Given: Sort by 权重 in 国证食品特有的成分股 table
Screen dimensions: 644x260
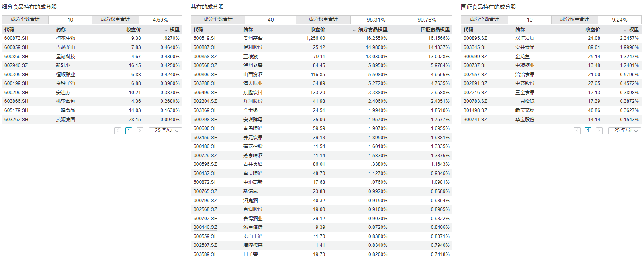Looking at the screenshot, I should click(631, 30).
